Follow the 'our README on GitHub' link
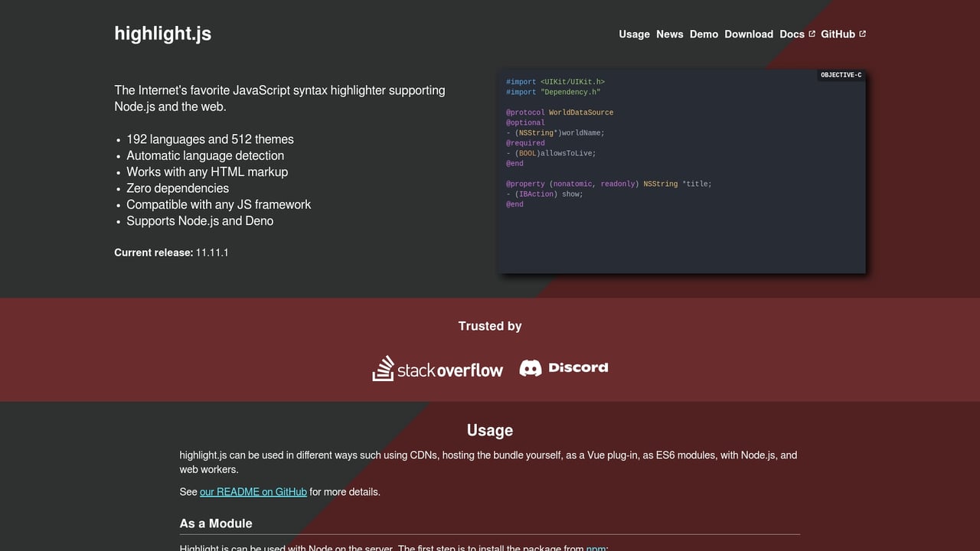The height and width of the screenshot is (551, 980). click(x=253, y=491)
